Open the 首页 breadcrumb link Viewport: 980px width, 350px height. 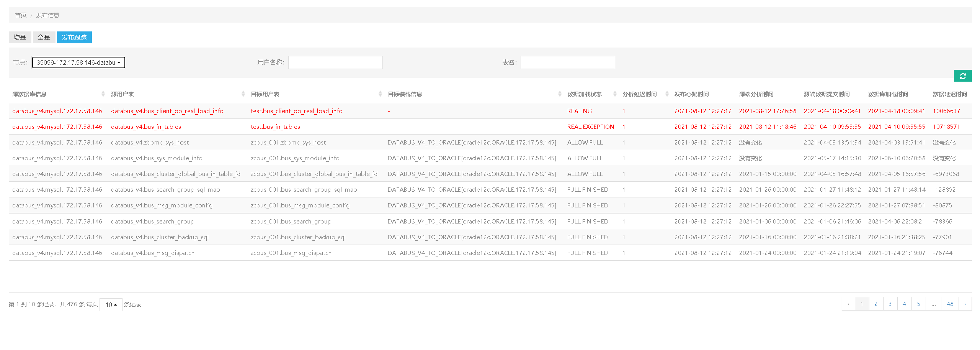pyautogui.click(x=21, y=15)
